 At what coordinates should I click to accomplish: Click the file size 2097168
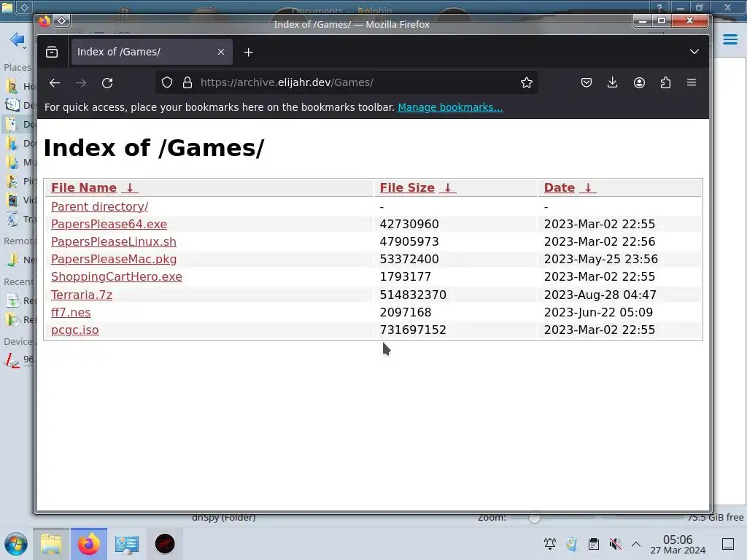(406, 312)
